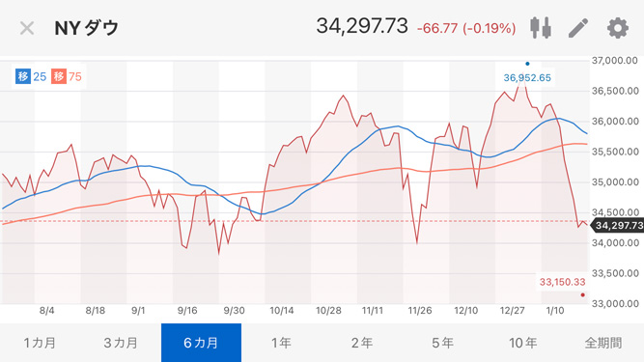Tap the current price tag 34,297.73 on axis
Viewport: 644px width, 362px height.
pos(618,225)
